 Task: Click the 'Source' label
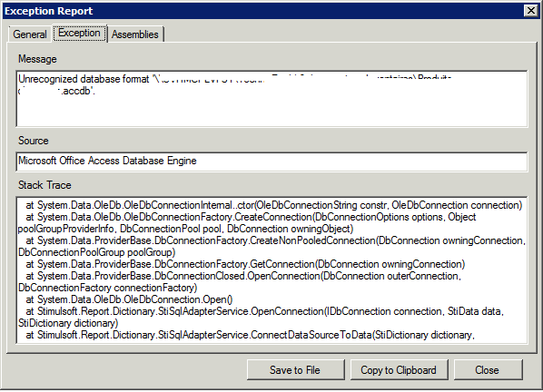click(34, 141)
